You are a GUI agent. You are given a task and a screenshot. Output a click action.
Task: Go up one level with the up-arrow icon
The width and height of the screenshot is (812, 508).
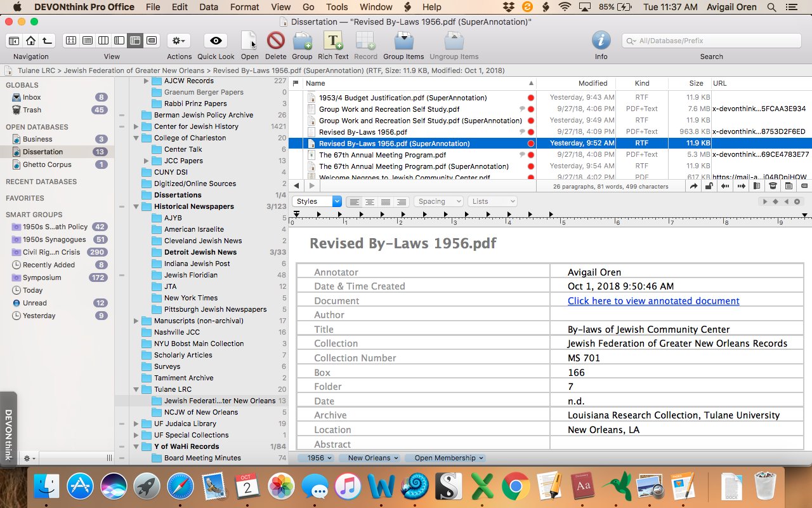pos(47,41)
